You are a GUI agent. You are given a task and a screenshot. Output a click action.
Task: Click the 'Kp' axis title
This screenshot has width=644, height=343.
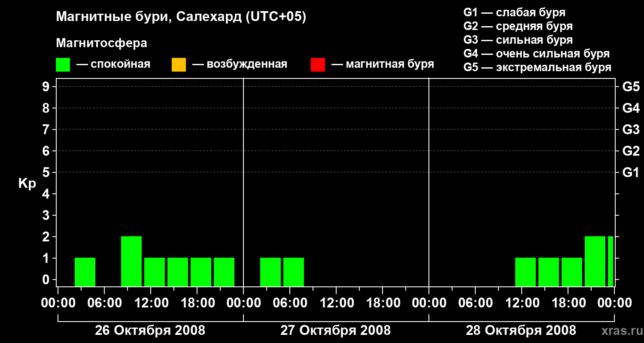[27, 184]
